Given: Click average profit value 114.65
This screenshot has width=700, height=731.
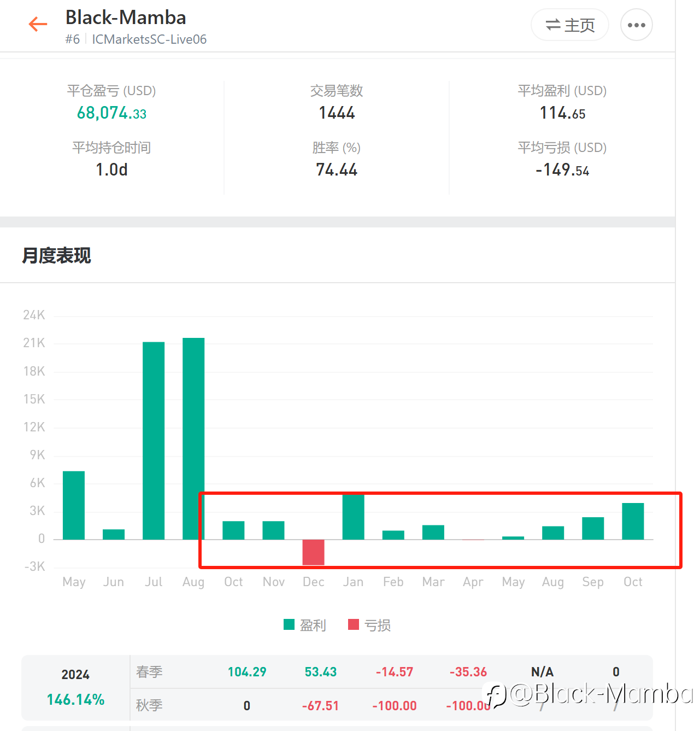Looking at the screenshot, I should [x=562, y=113].
